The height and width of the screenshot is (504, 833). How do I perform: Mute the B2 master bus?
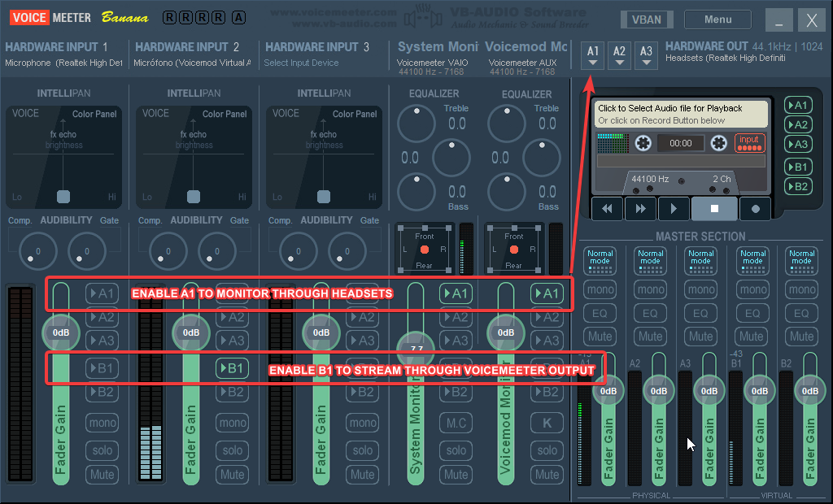point(801,337)
